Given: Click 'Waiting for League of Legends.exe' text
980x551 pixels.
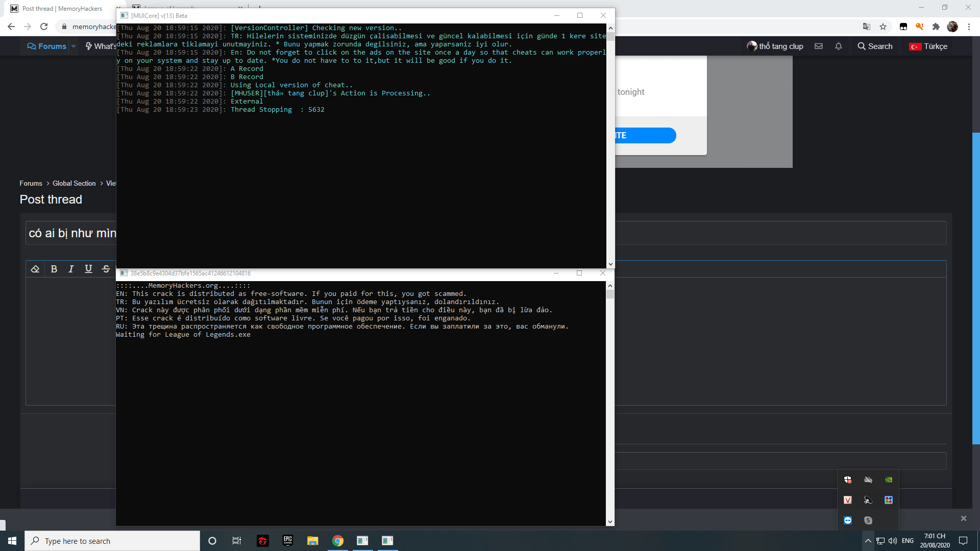Looking at the screenshot, I should (183, 335).
